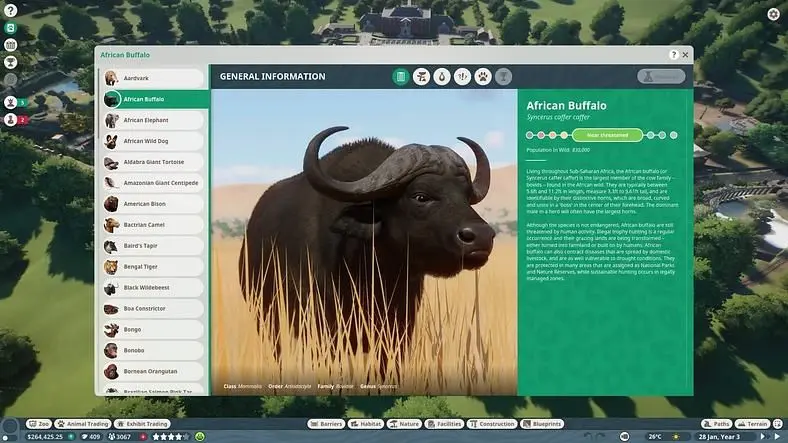Viewport: 788px width, 443px height.
Task: Open the Blueprints menu
Action: (542, 424)
